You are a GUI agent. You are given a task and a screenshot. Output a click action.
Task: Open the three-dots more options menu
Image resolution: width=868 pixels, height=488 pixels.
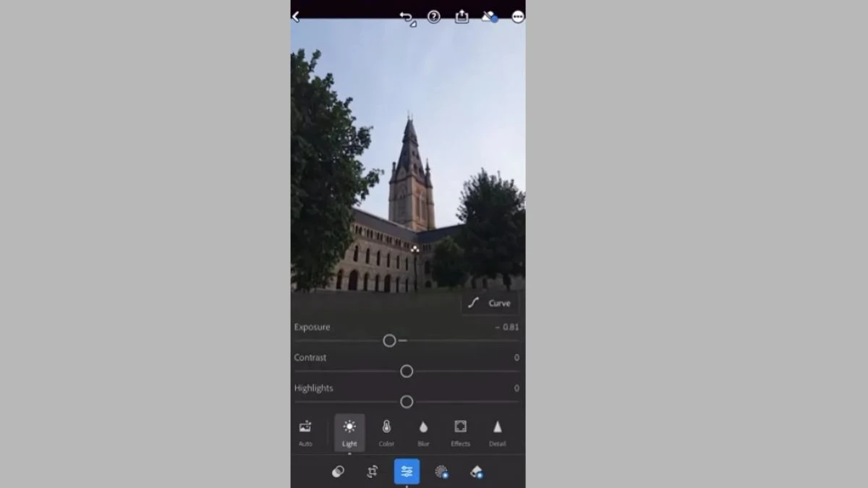tap(518, 17)
